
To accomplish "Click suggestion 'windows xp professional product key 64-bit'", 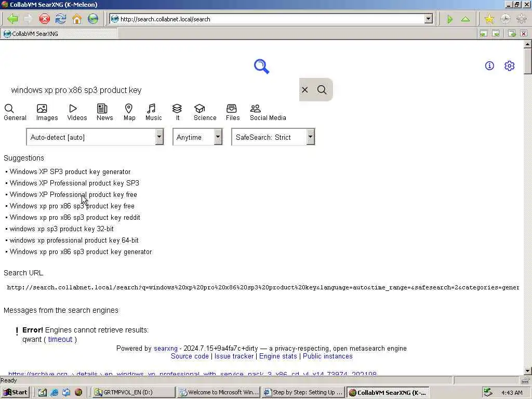I will click(x=74, y=240).
